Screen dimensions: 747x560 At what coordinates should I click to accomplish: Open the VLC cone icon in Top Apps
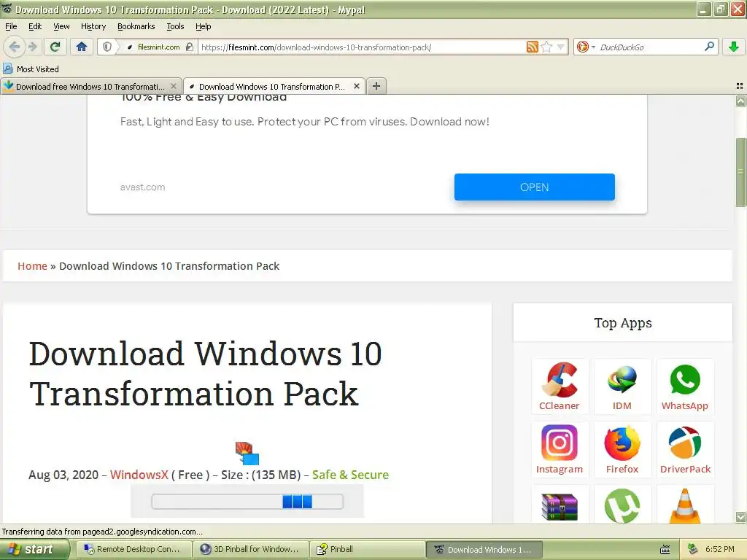pos(685,506)
